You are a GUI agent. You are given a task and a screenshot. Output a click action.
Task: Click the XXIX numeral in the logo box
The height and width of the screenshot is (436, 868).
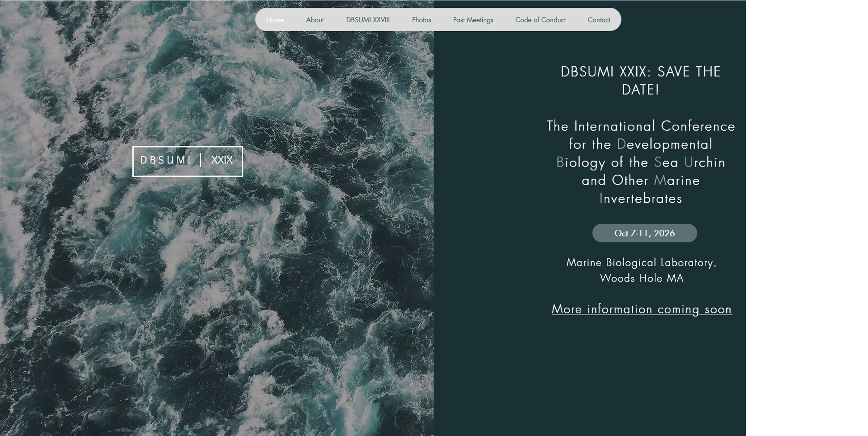(222, 160)
